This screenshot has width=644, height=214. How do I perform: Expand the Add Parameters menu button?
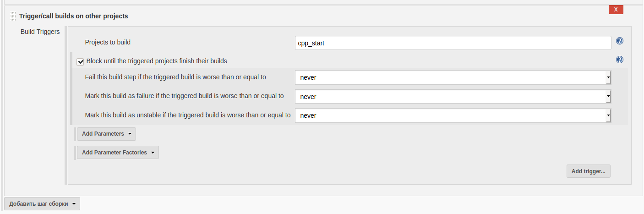(106, 134)
